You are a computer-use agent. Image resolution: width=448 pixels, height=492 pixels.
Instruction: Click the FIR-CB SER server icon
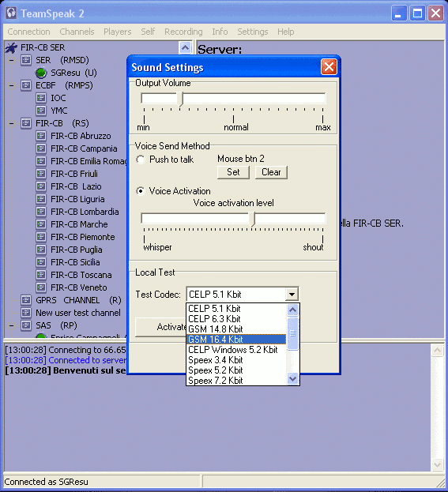pos(11,47)
